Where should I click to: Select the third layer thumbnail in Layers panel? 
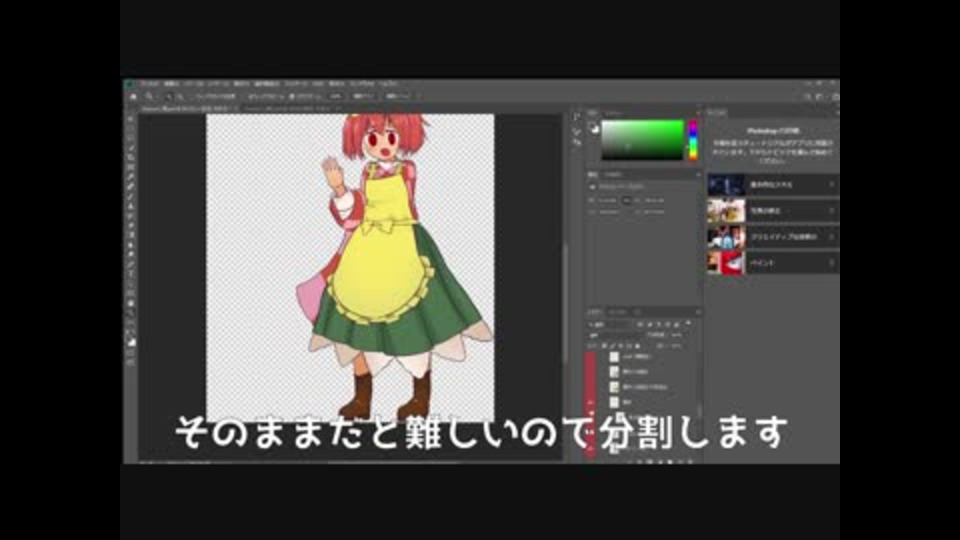(x=614, y=388)
